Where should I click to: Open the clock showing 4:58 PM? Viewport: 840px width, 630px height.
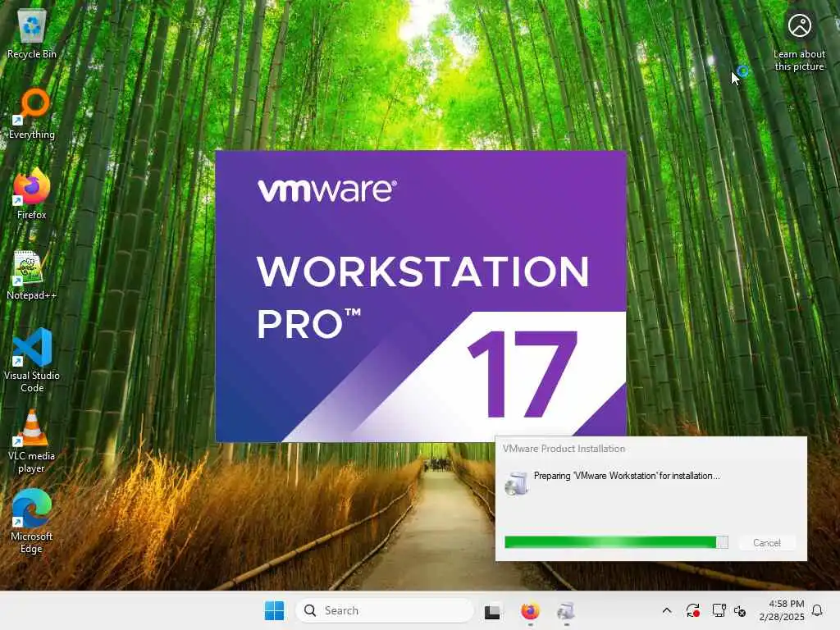[x=782, y=610]
